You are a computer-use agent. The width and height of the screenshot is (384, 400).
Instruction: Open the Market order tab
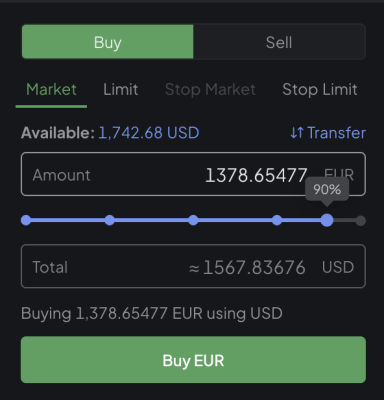click(x=51, y=89)
